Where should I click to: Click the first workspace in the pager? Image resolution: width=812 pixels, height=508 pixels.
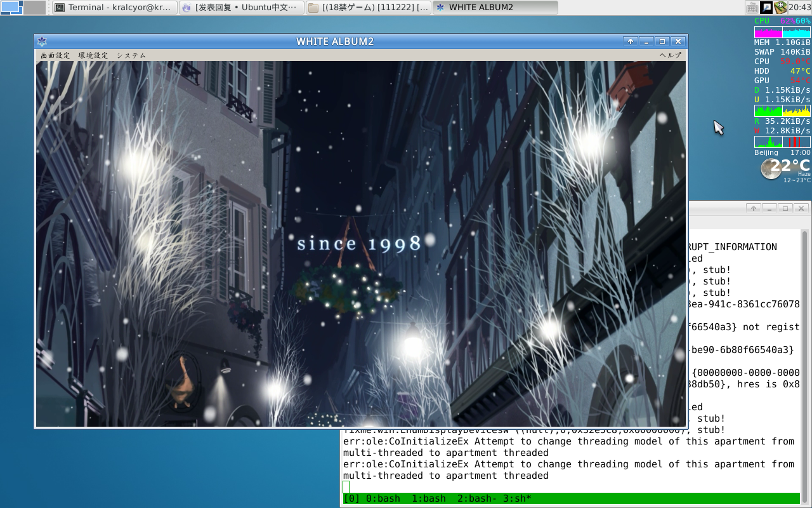(x=11, y=8)
